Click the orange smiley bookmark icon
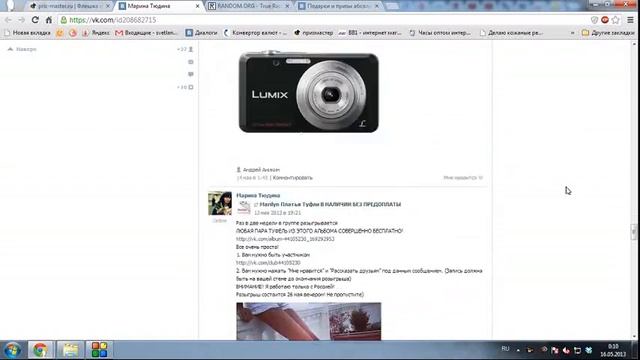 click(x=60, y=33)
